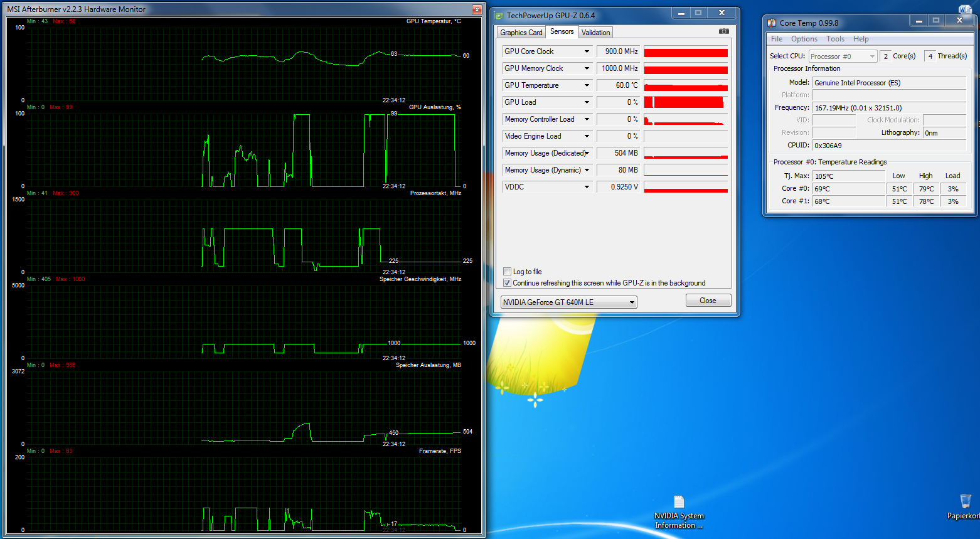Open the Options menu in Core Temp

pos(804,39)
